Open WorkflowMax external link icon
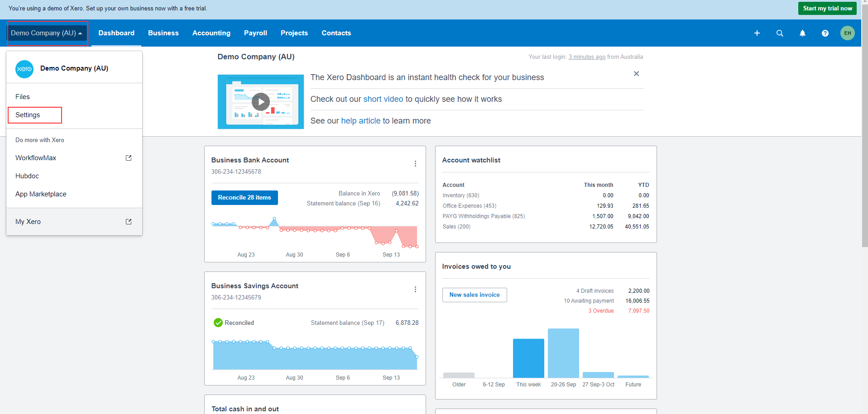 129,158
